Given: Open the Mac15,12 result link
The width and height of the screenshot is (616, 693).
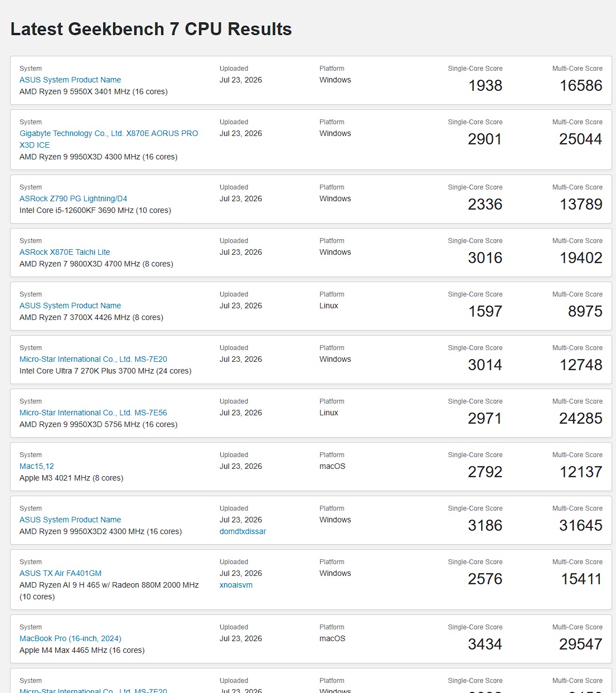Looking at the screenshot, I should pyautogui.click(x=37, y=466).
